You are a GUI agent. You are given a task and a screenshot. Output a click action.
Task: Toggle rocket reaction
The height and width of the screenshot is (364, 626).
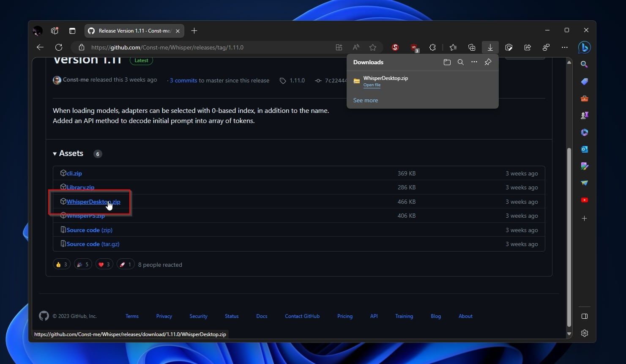pos(126,265)
